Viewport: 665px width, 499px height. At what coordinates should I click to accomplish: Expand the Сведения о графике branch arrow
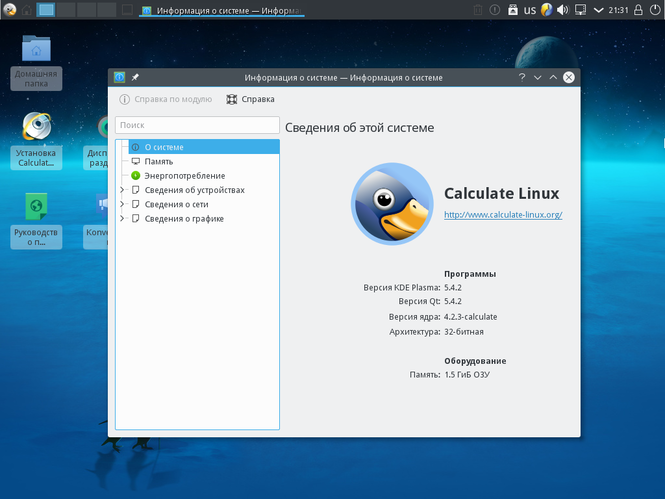click(x=122, y=219)
